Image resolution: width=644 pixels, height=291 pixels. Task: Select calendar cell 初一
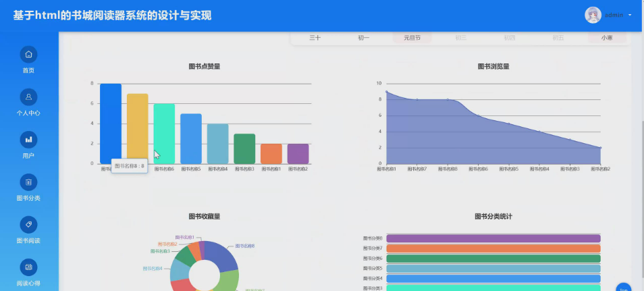[363, 38]
